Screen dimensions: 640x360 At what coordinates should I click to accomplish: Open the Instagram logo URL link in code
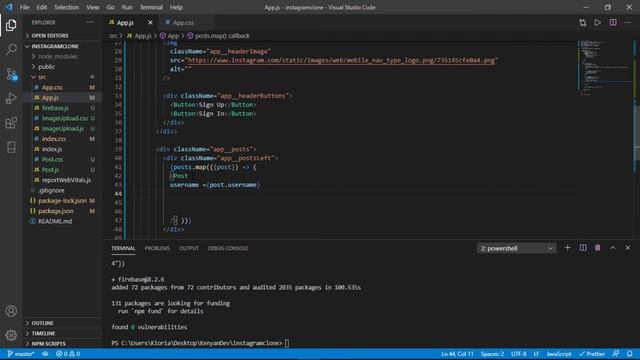[x=340, y=60]
